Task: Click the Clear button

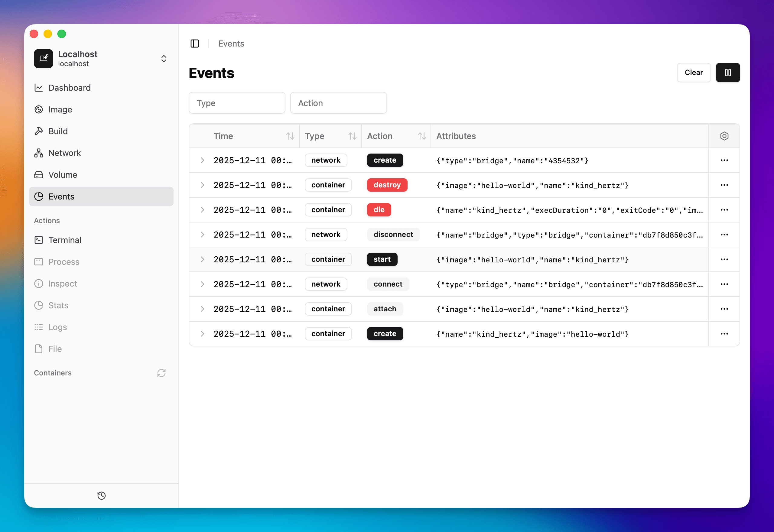Action: [x=693, y=72]
